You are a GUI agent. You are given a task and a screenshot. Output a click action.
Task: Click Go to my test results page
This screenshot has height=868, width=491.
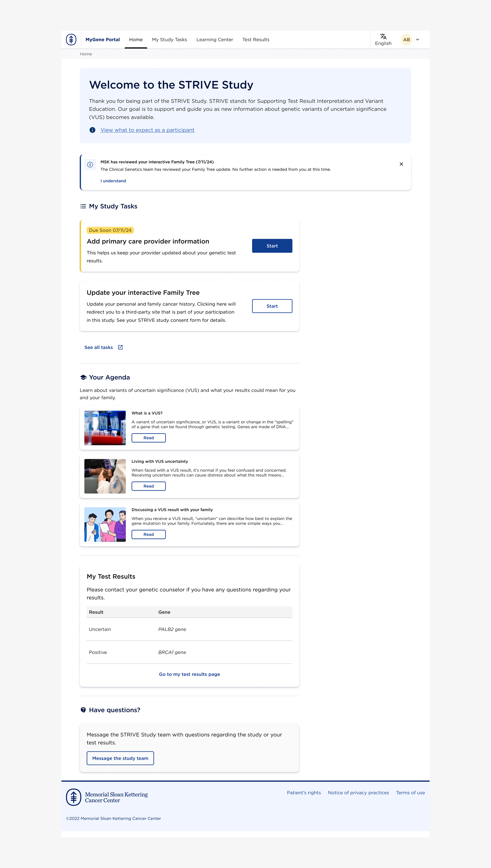point(189,674)
